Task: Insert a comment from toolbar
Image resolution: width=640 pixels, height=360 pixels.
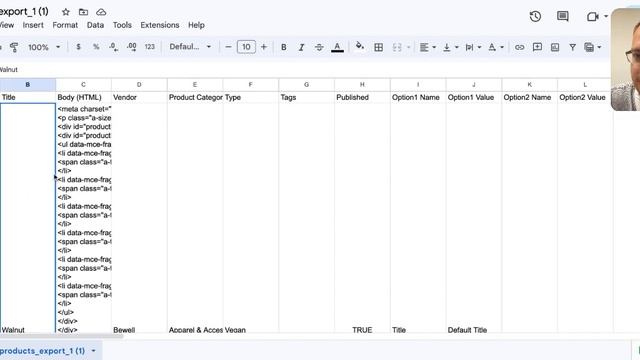Action: [x=537, y=47]
